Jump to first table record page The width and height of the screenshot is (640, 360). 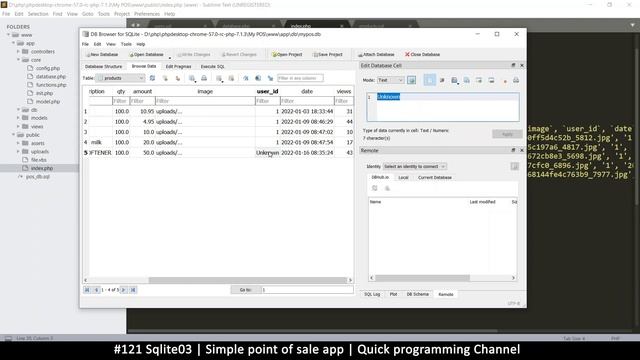point(87,290)
